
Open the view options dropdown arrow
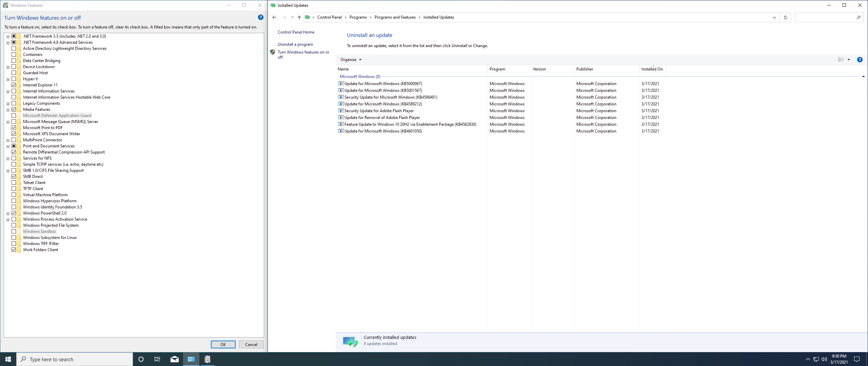point(849,60)
